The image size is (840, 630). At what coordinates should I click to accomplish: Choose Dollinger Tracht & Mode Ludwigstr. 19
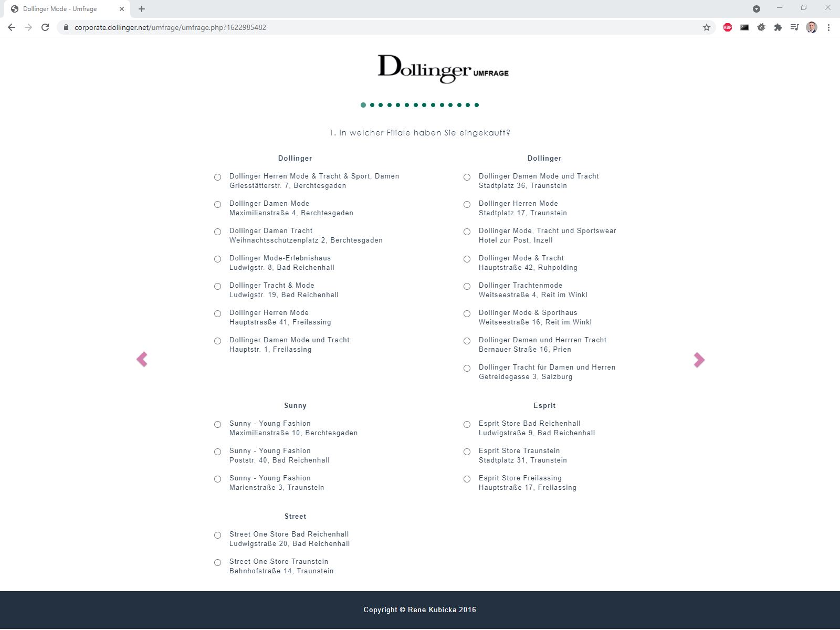217,287
